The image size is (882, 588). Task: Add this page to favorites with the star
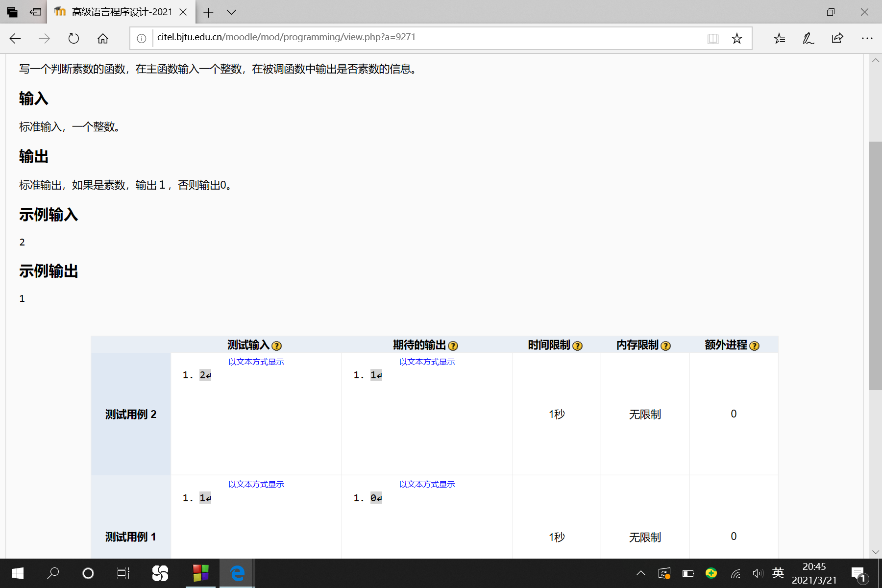(x=736, y=39)
